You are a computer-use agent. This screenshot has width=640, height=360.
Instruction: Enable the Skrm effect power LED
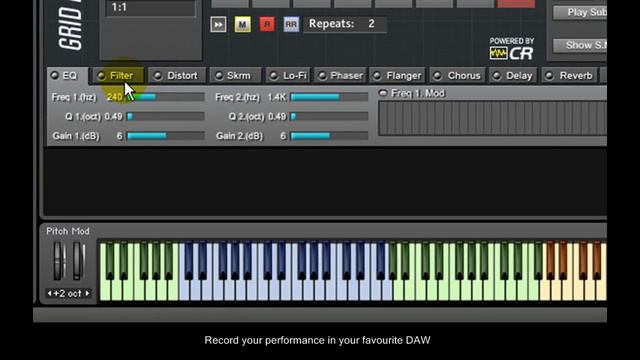click(x=219, y=76)
